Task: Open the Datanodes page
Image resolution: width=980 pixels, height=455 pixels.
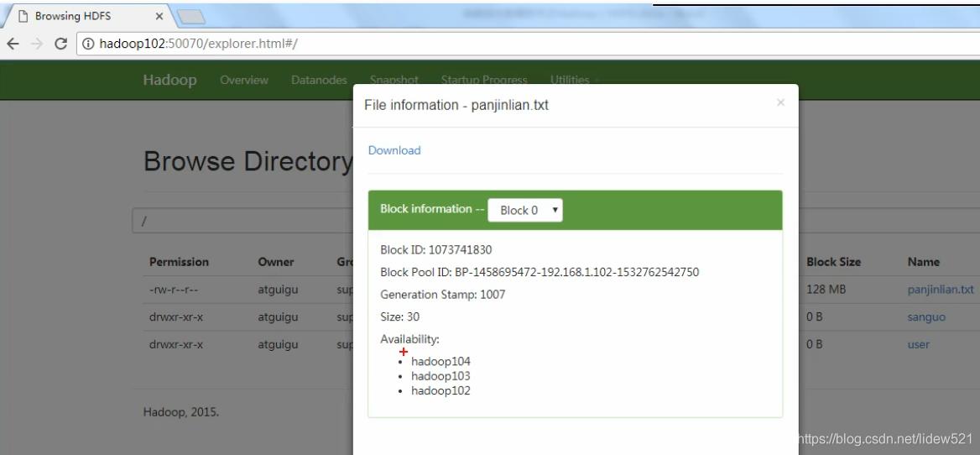Action: point(319,81)
